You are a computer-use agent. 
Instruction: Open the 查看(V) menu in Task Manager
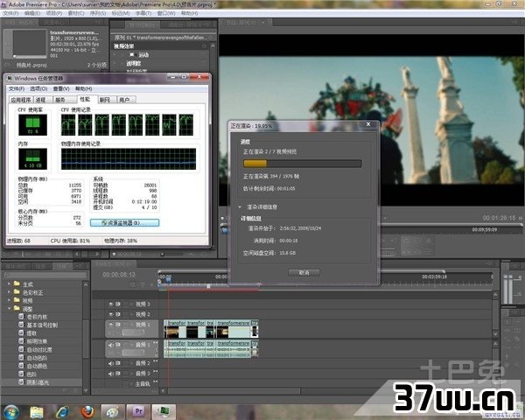pyautogui.click(x=61, y=88)
